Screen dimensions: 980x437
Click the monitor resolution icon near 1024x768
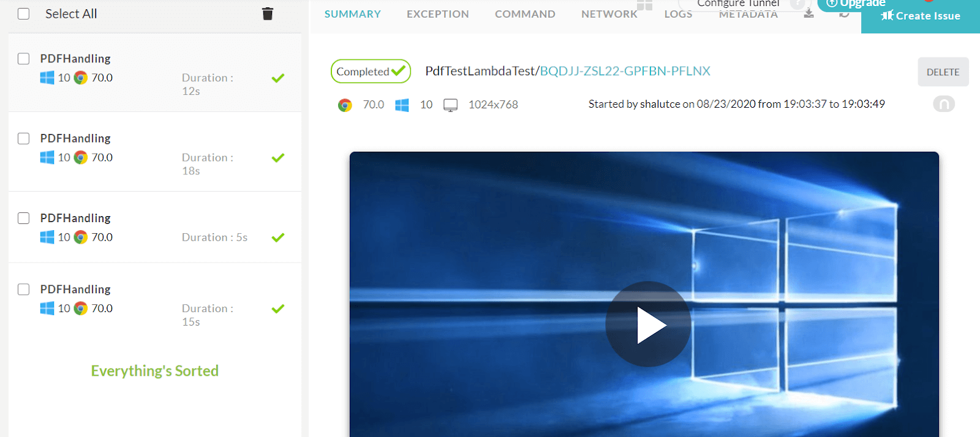pyautogui.click(x=450, y=105)
